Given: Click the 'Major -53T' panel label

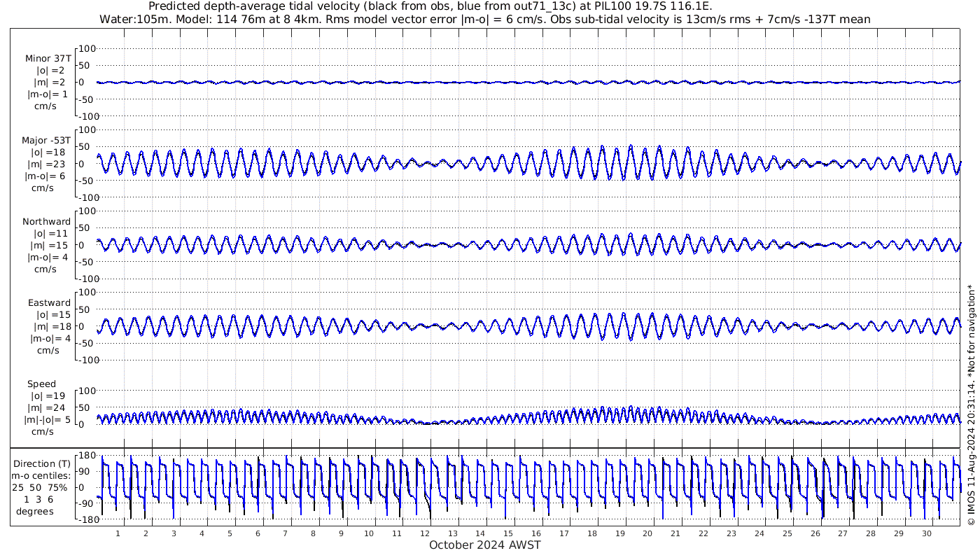Looking at the screenshot, I should tap(46, 140).
